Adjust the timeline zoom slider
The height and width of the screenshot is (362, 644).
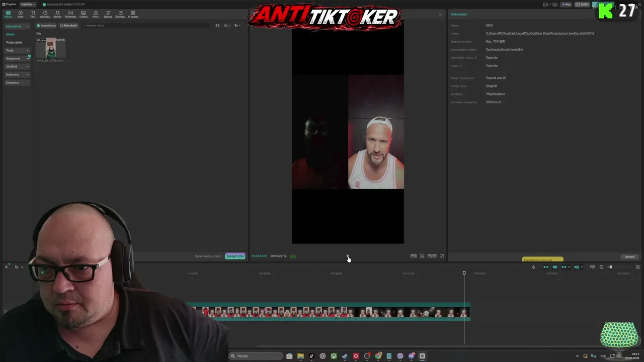(610, 267)
